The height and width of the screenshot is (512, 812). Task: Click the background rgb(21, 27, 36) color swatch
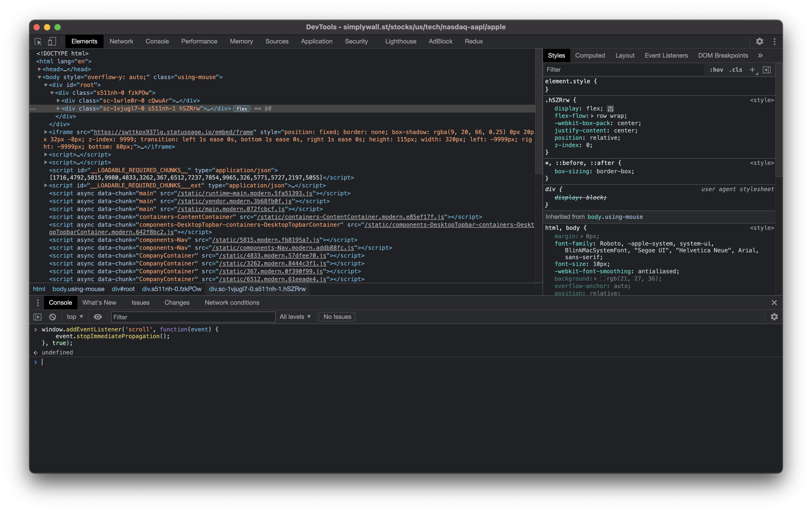603,279
